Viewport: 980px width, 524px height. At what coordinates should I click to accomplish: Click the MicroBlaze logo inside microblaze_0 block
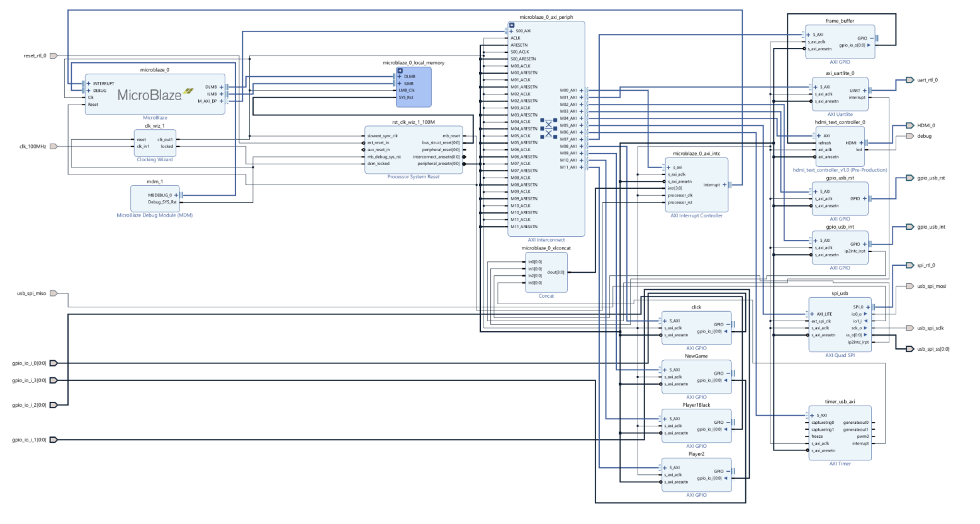(x=151, y=95)
